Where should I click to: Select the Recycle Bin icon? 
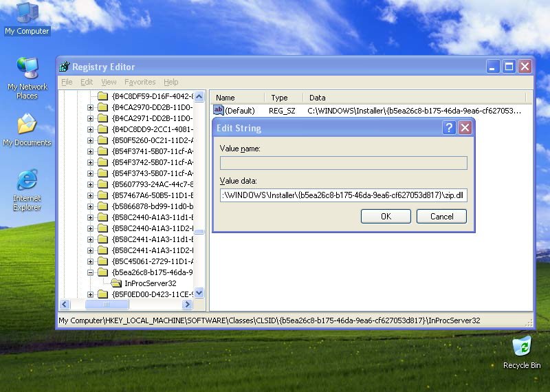(x=522, y=346)
